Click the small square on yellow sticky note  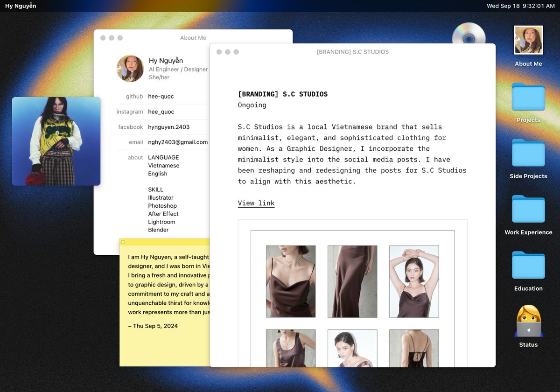(x=123, y=242)
